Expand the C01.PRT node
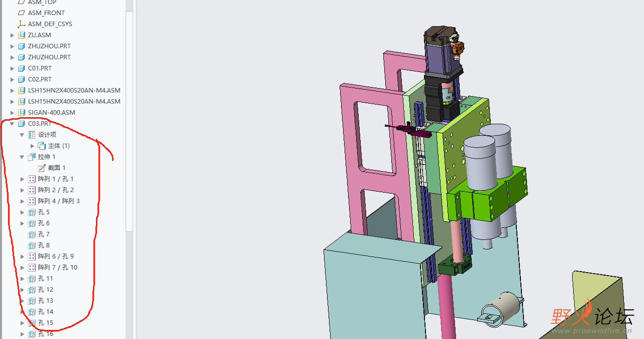Image resolution: width=644 pixels, height=339 pixels. [13, 68]
